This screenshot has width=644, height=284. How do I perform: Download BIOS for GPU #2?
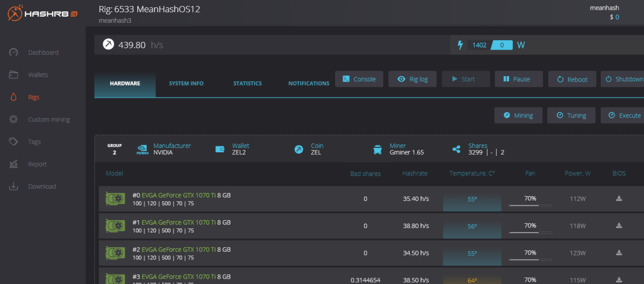pos(619,253)
